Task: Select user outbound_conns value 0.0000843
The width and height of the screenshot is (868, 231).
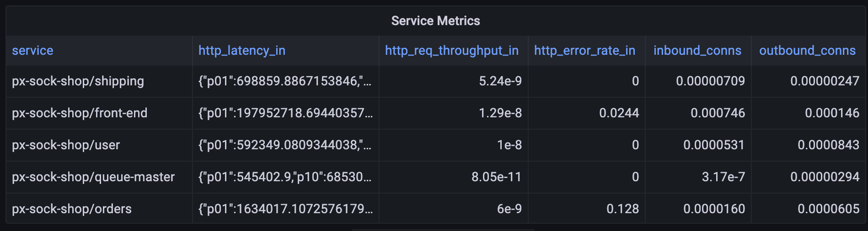Action: pos(828,145)
